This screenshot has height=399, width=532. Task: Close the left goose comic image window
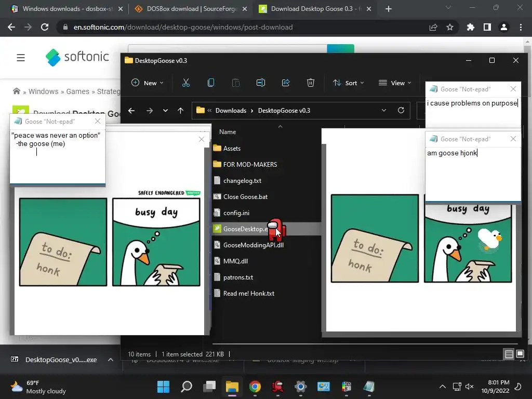pos(202,139)
